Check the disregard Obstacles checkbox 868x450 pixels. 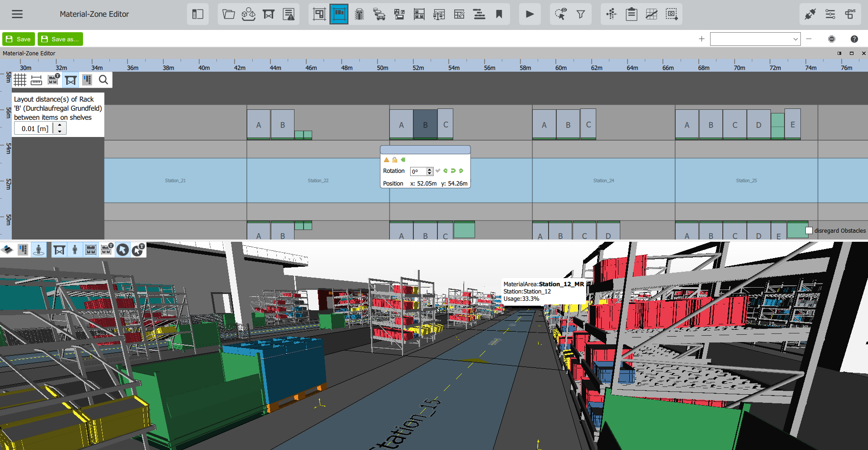(x=809, y=230)
